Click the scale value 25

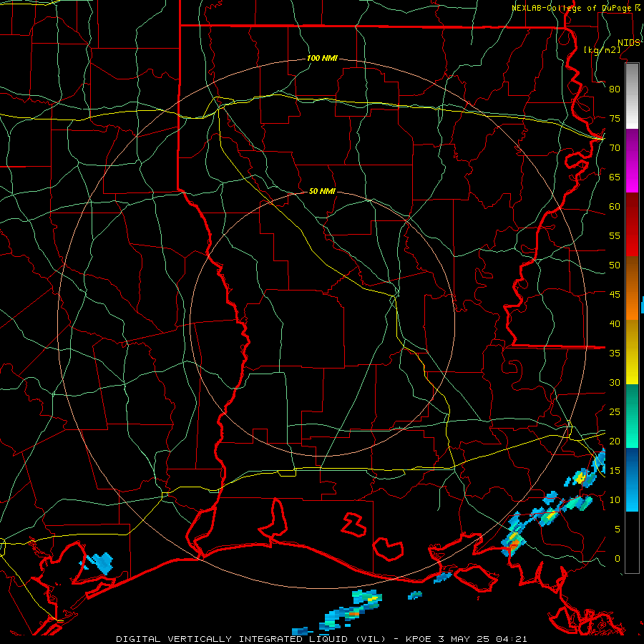pos(615,412)
